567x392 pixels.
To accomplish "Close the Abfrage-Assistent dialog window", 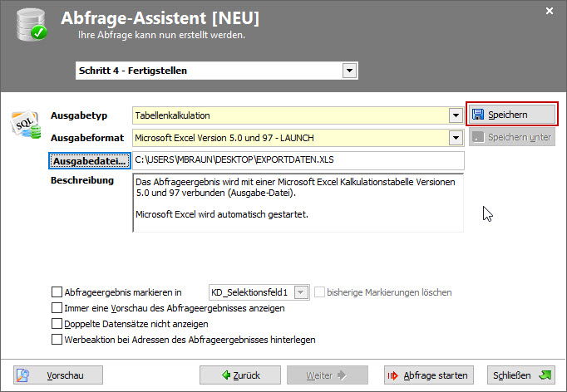I will 550,11.
